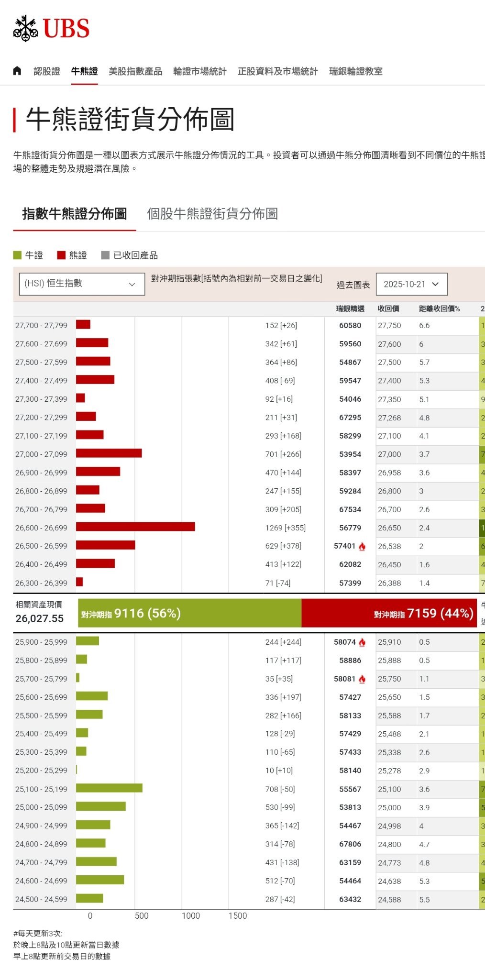The image size is (485, 980).
Task: Click the red 對沖期指 7159 (44%) bar
Action: (x=389, y=613)
